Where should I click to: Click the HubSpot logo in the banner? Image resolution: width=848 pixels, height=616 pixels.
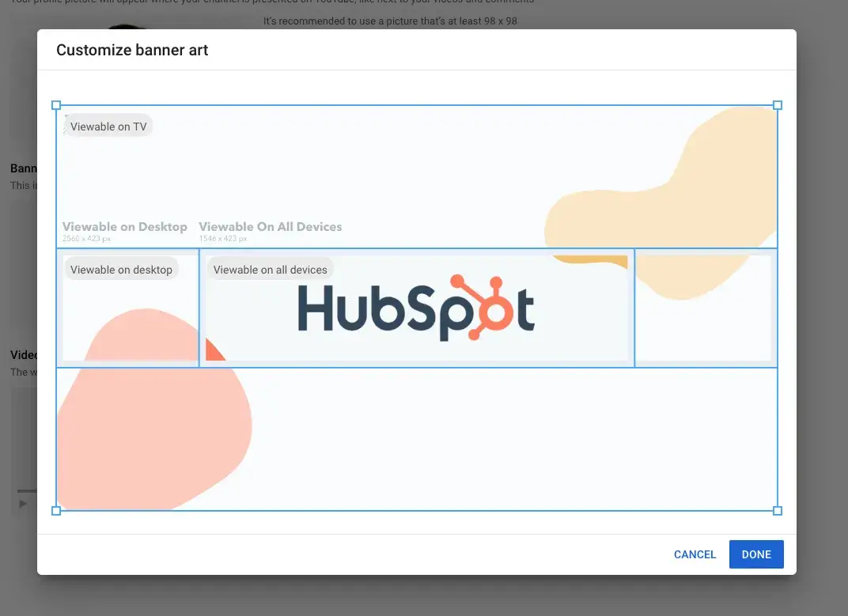coord(416,308)
